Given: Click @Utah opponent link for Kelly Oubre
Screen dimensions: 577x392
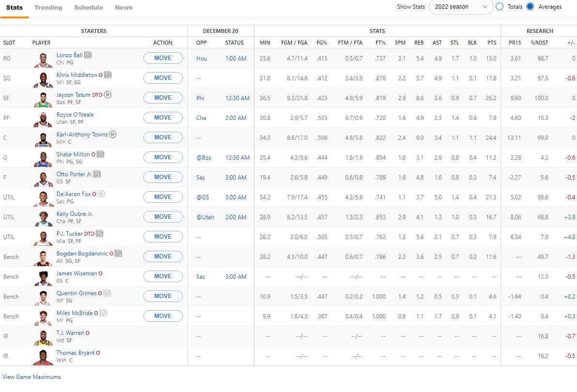Looking at the screenshot, I should (205, 217).
